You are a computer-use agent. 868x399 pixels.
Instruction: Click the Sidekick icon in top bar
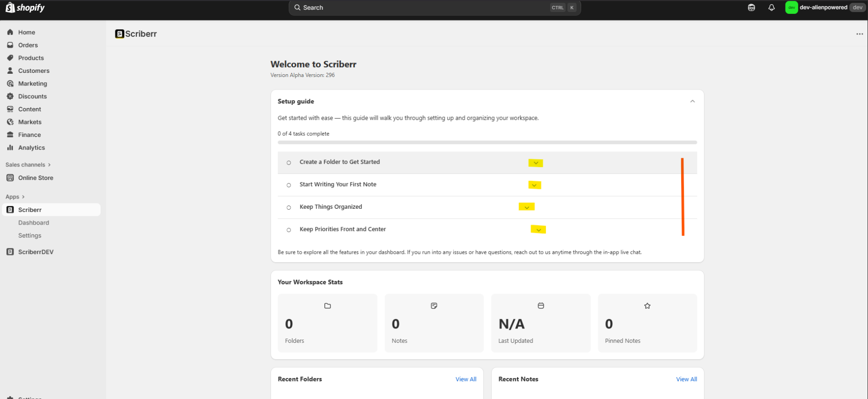tap(751, 7)
